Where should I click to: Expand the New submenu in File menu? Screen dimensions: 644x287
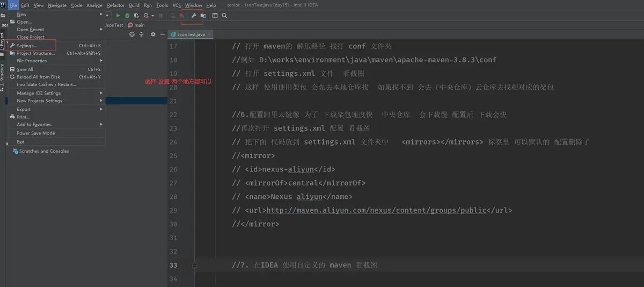click(56, 15)
